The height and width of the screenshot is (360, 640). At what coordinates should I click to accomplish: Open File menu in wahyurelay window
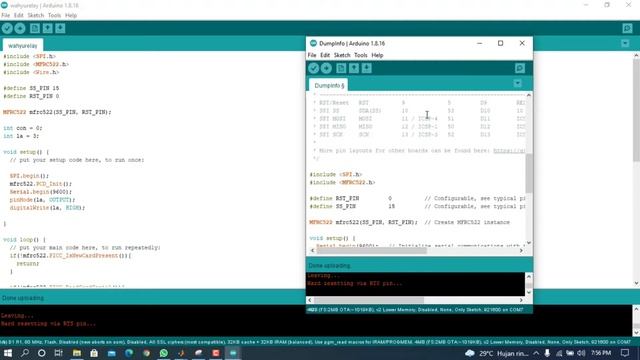pos(5,15)
